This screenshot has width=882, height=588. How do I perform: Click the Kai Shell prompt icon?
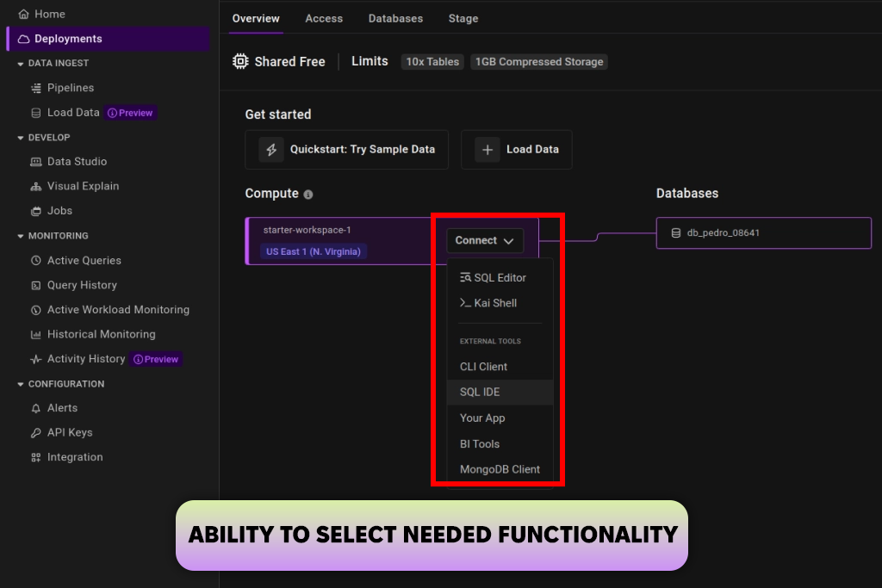click(x=465, y=302)
